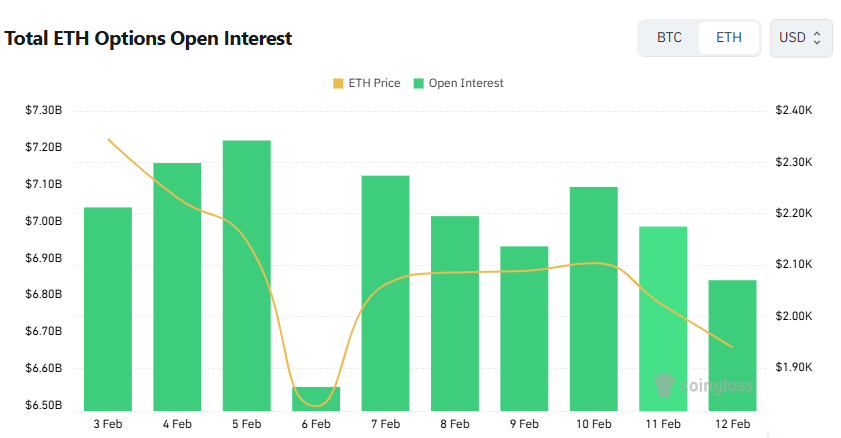The image size is (841, 438).
Task: Click the 5 Feb tallest bar
Action: click(247, 275)
